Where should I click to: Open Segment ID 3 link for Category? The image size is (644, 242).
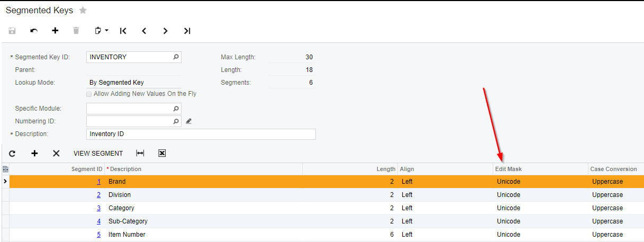point(98,208)
